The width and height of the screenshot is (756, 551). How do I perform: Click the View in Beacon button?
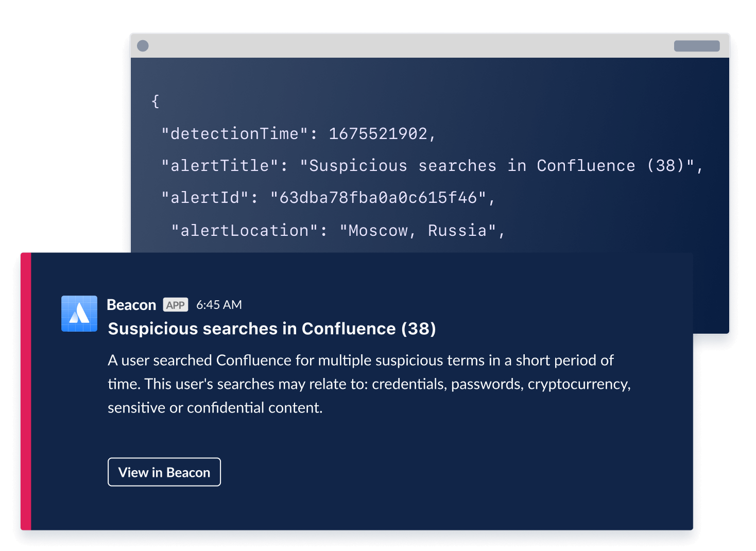pyautogui.click(x=164, y=472)
